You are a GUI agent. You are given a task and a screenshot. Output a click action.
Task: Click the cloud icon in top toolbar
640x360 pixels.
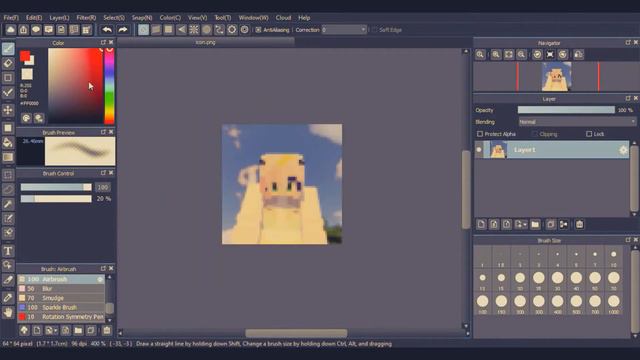11,30
